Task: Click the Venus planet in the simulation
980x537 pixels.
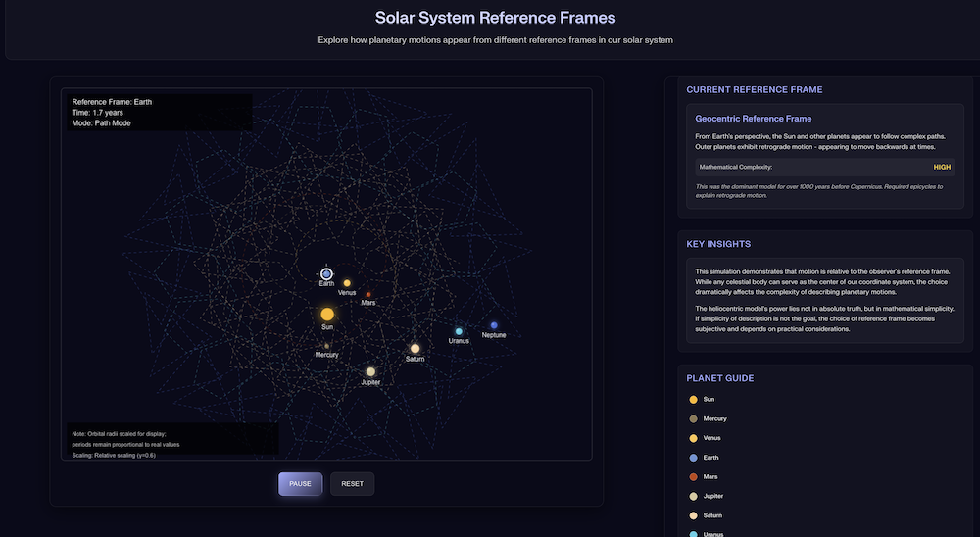Action: tap(347, 283)
